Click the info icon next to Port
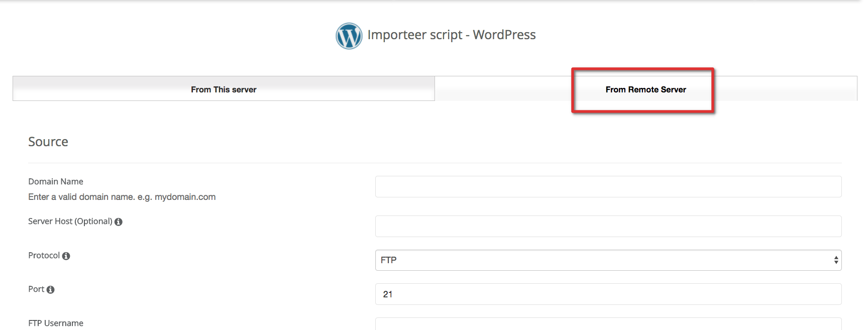 click(50, 290)
